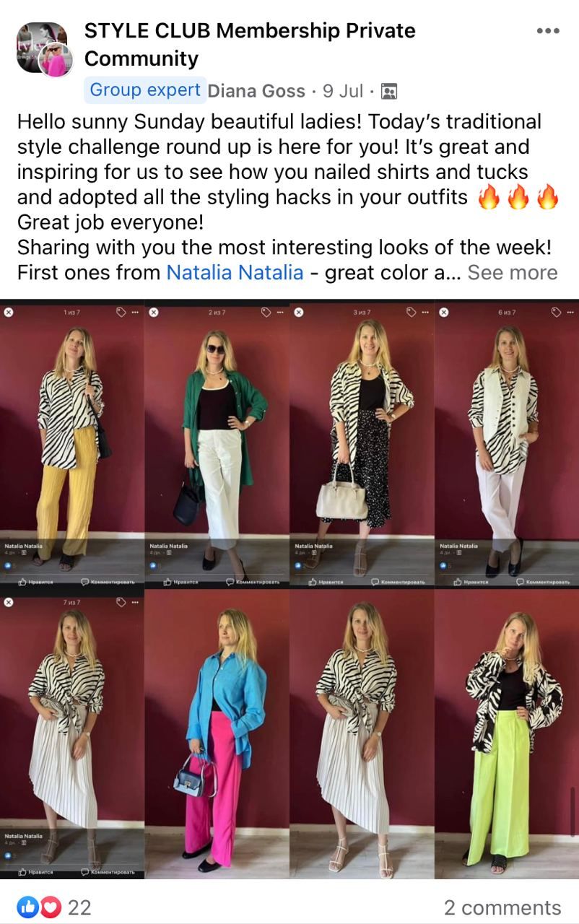Screen dimensions: 579x924
Task: Select the Group expert badge
Action: [x=145, y=90]
